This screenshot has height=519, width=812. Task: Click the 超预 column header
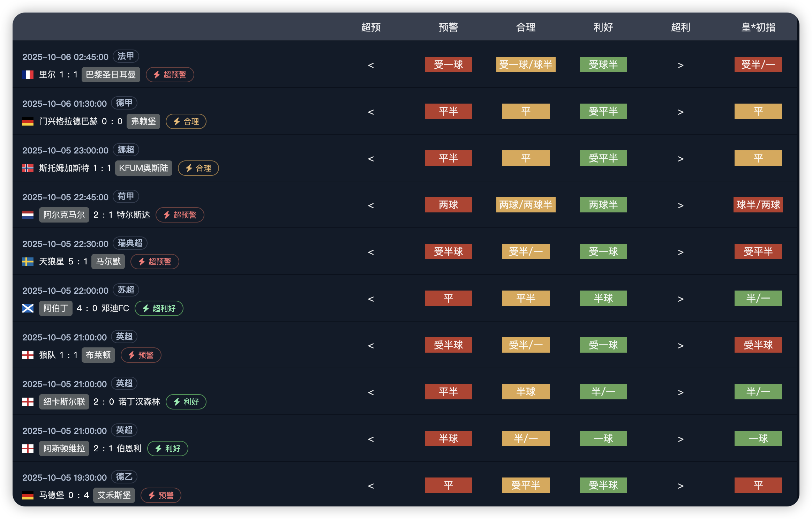pyautogui.click(x=371, y=27)
